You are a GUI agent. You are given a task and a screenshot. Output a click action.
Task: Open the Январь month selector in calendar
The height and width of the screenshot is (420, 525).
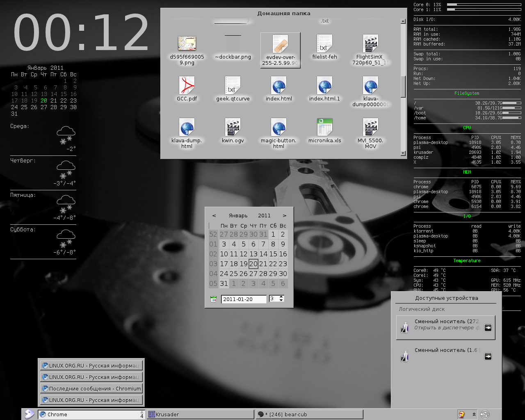pos(238,216)
